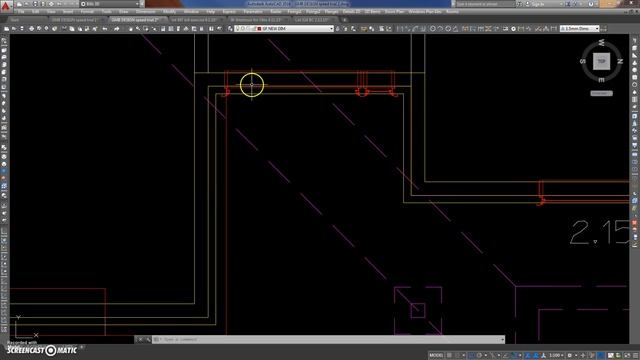This screenshot has width=640, height=360.
Task: Switch to the Start tab
Action: point(15,20)
